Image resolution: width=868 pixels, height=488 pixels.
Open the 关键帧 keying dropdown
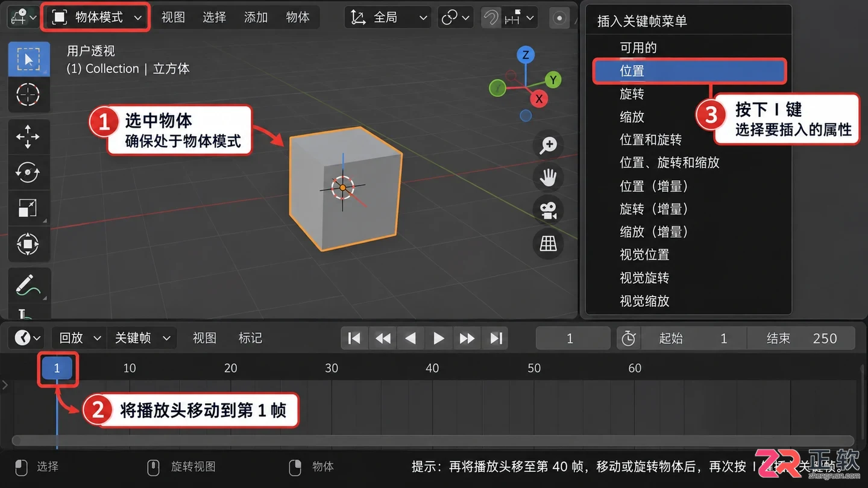[142, 338]
